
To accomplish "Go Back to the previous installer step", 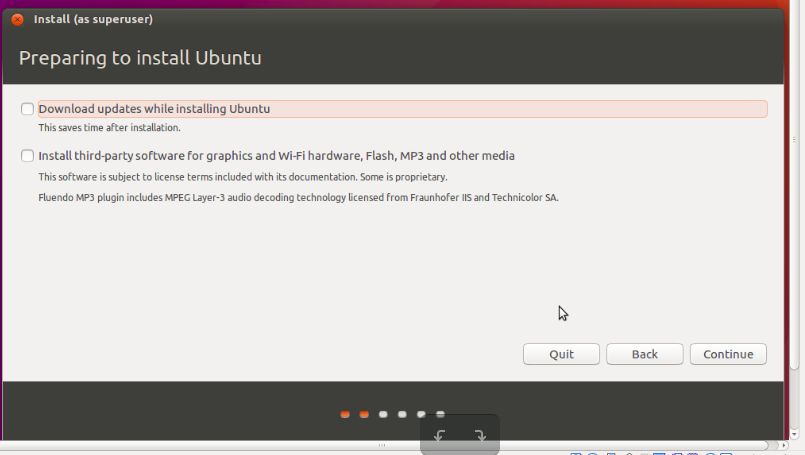I will (644, 354).
